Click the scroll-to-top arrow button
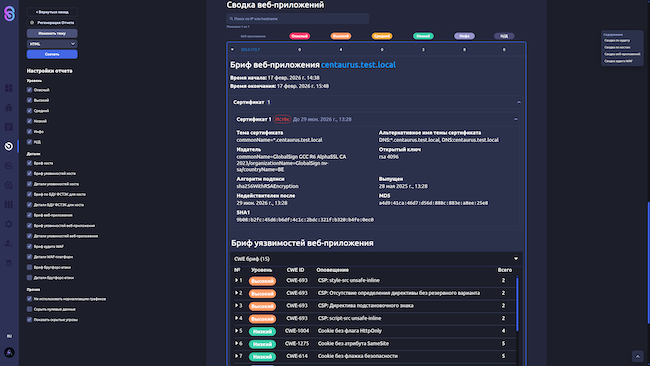 tap(638, 356)
